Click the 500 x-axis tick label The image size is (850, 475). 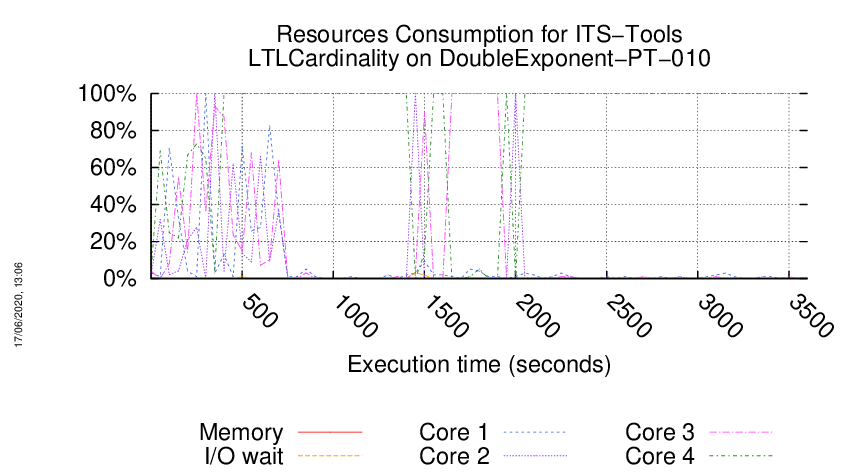click(260, 311)
